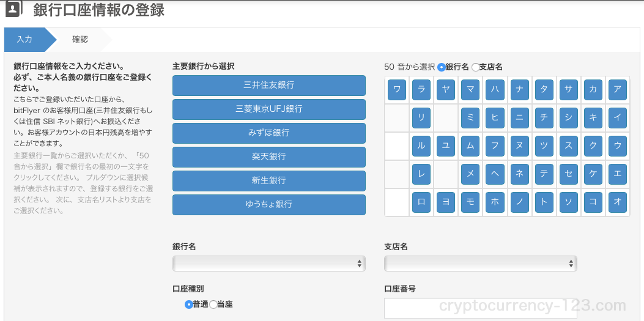Choose the ケ kana key
This screenshot has width=644, height=321.
click(593, 174)
